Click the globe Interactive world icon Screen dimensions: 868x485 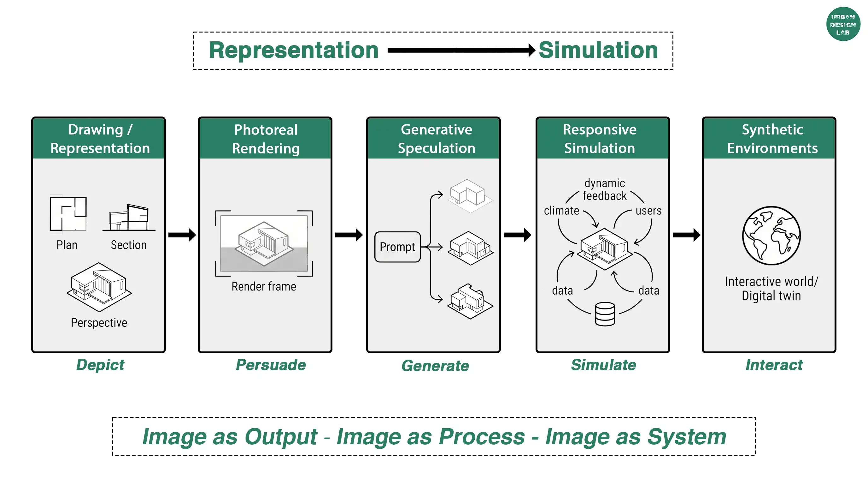point(771,236)
